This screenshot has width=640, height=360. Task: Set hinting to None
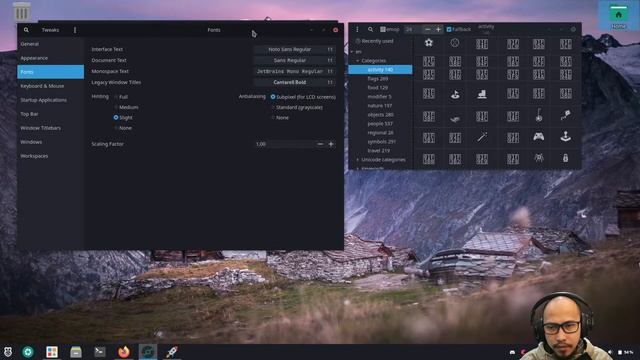(123, 128)
